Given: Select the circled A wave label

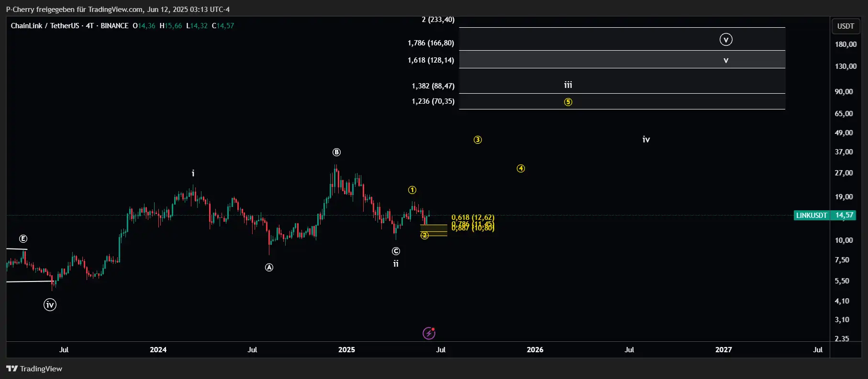Looking at the screenshot, I should (x=269, y=267).
